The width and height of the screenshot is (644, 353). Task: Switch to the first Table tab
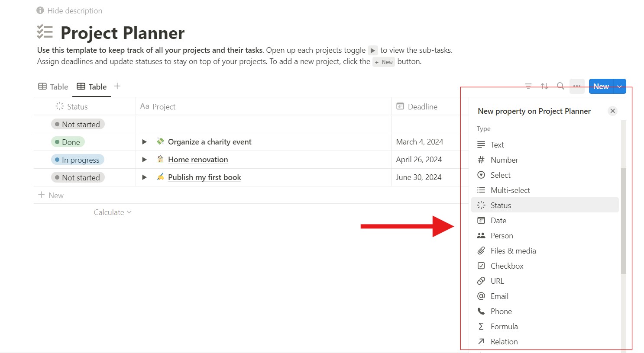[52, 86]
